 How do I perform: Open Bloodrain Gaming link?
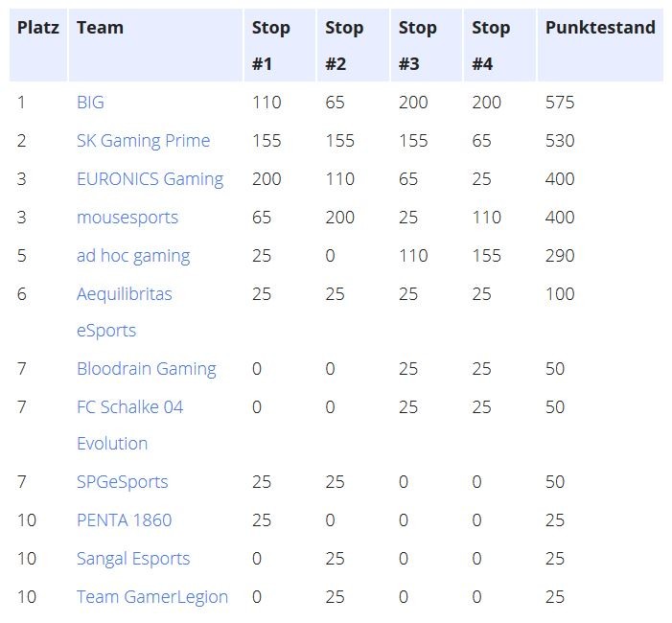pyautogui.click(x=147, y=369)
